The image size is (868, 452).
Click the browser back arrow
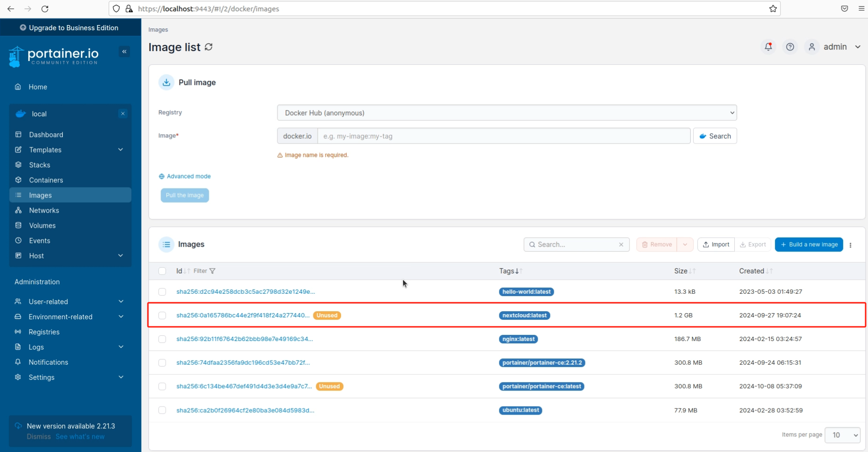coord(11,9)
